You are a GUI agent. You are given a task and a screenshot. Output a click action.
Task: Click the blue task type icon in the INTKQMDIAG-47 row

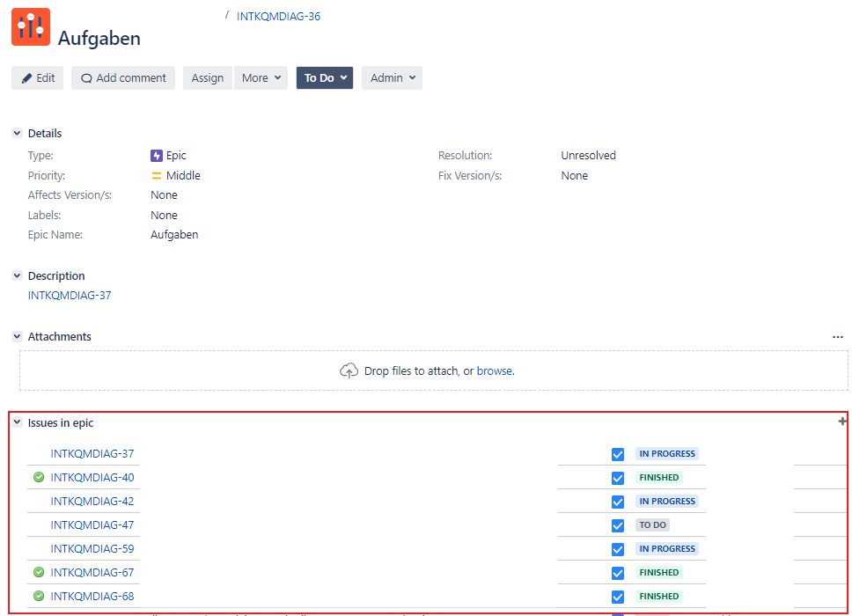pos(618,526)
